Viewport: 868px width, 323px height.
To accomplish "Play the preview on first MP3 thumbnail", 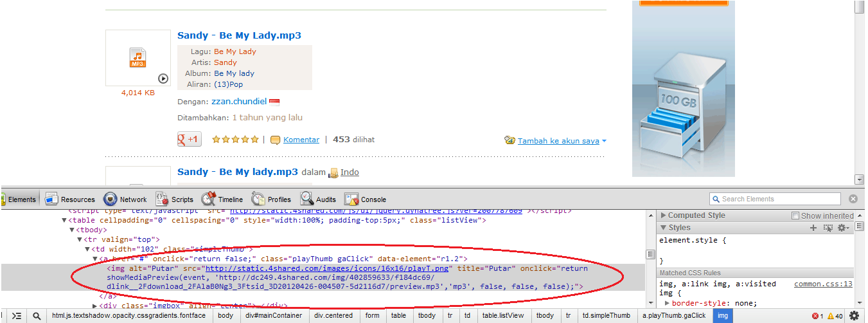I will [x=163, y=78].
